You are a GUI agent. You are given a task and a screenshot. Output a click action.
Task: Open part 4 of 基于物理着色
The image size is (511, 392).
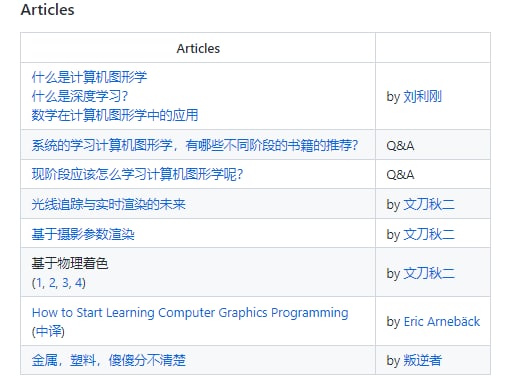point(79,283)
